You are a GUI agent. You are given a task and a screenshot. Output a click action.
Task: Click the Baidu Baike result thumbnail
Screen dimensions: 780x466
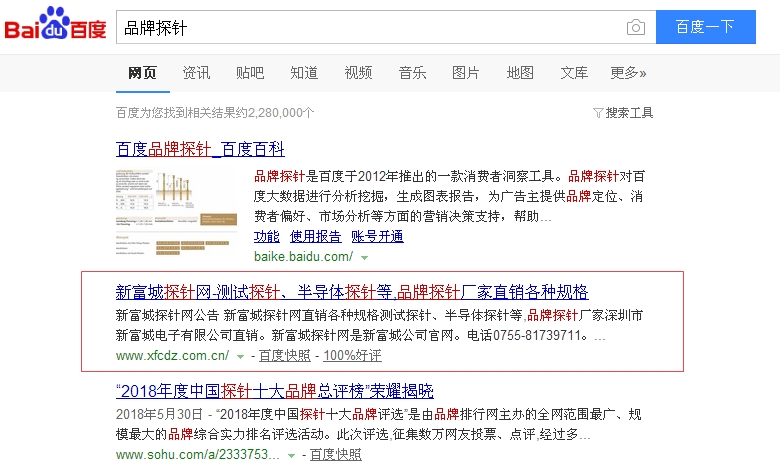[177, 212]
